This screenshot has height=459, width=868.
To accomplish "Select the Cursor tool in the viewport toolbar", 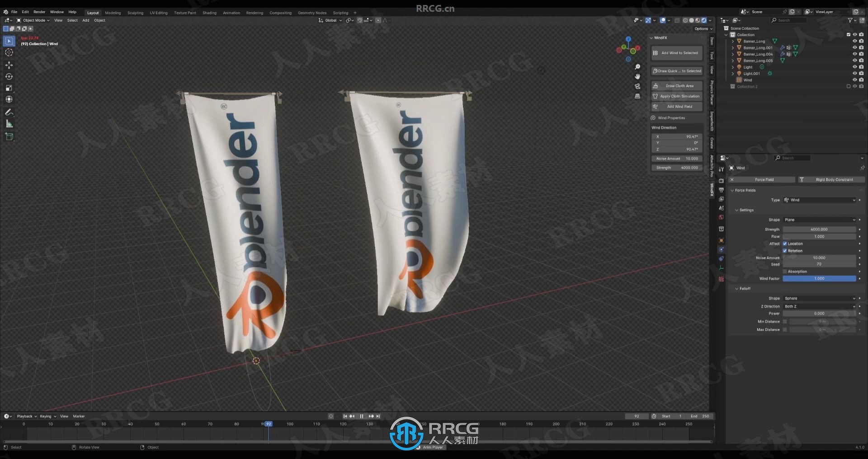I will pyautogui.click(x=9, y=52).
